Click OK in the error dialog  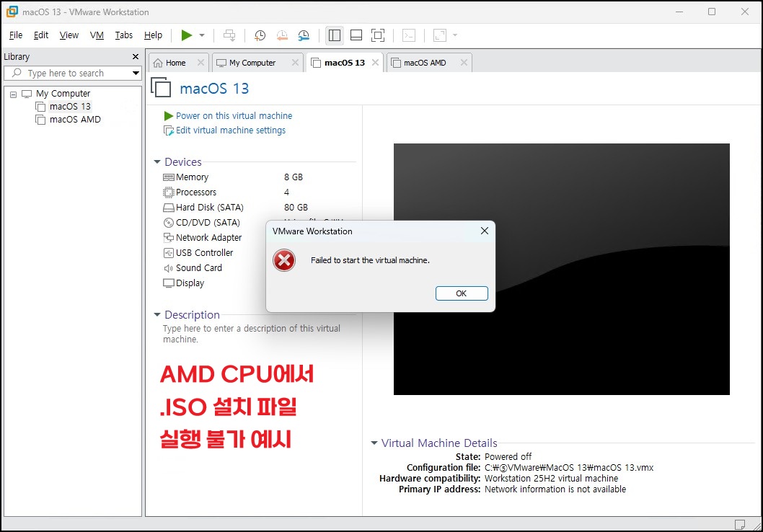tap(462, 293)
